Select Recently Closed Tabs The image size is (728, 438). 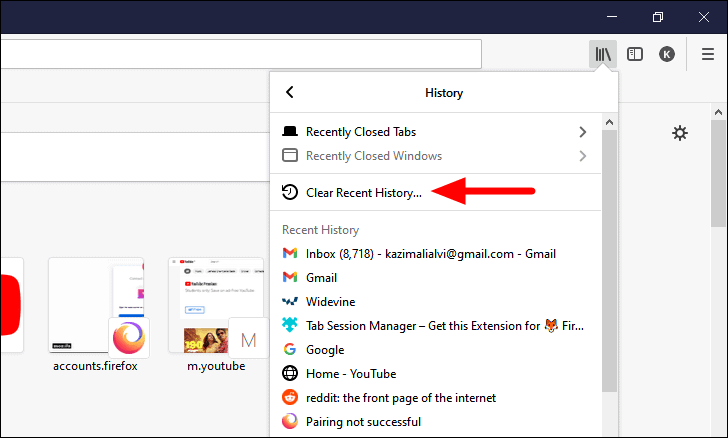point(435,132)
